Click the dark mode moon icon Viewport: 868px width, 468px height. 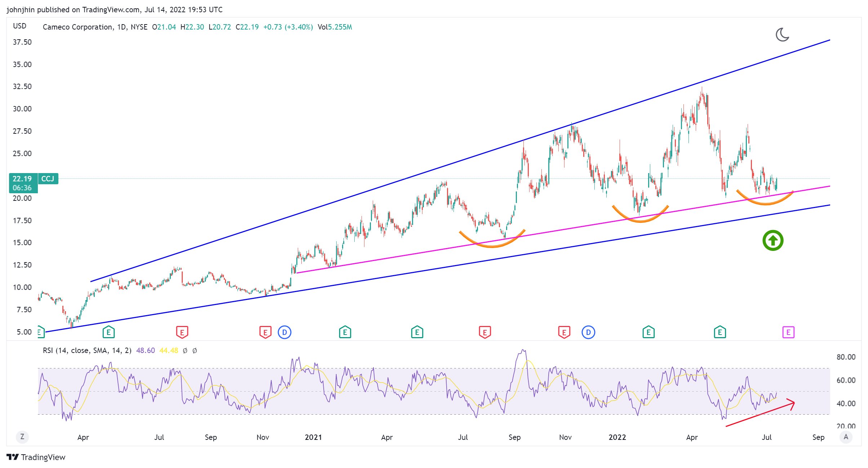(x=782, y=35)
